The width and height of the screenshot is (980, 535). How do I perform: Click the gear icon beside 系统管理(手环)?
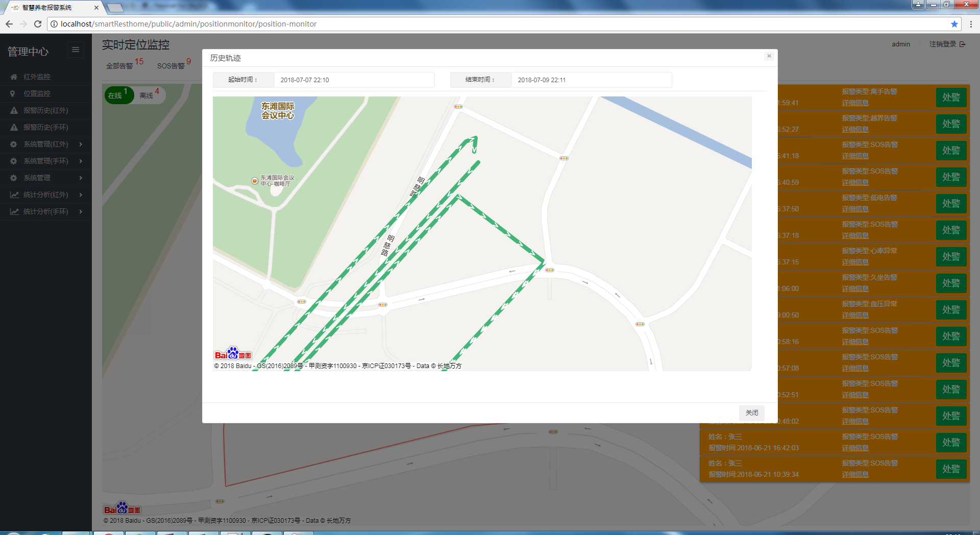coord(14,161)
